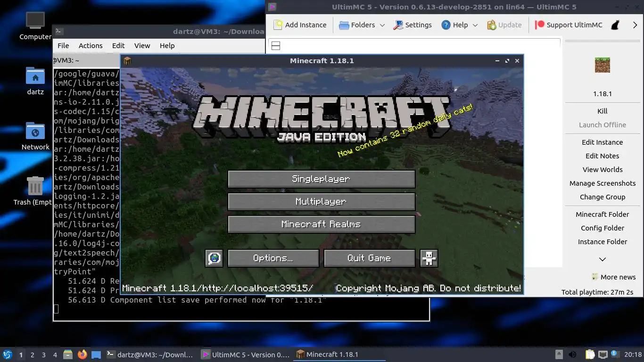
Task: Click Support UltimMC Patreon button
Action: [x=569, y=25]
